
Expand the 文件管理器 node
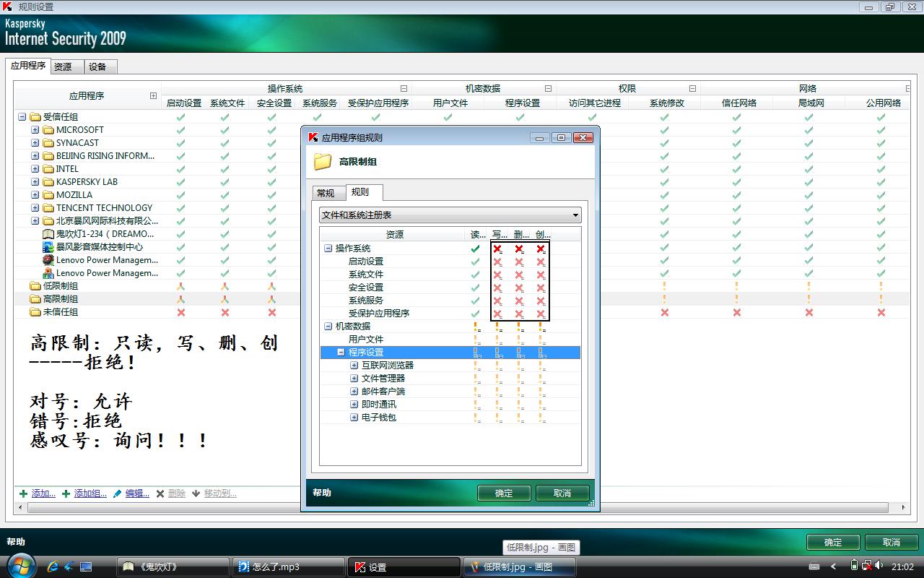coord(354,379)
